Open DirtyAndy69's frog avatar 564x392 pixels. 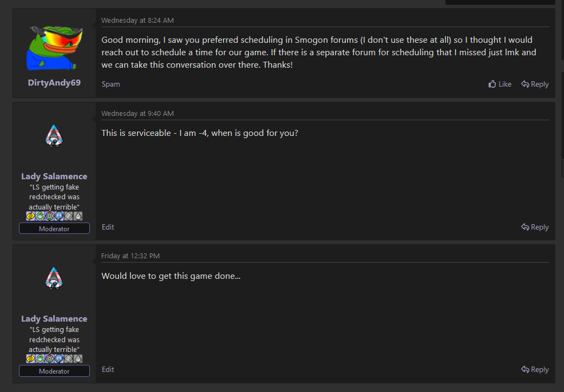tap(54, 48)
